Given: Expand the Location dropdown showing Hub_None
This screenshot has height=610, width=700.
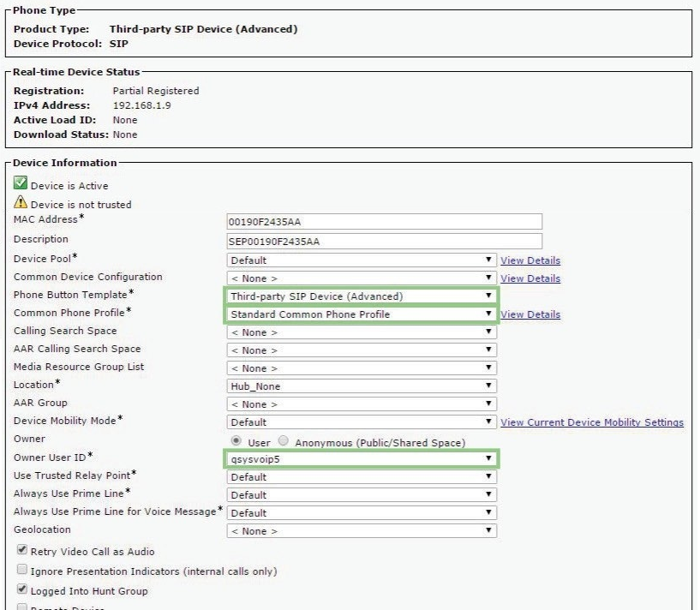Looking at the screenshot, I should pyautogui.click(x=361, y=386).
